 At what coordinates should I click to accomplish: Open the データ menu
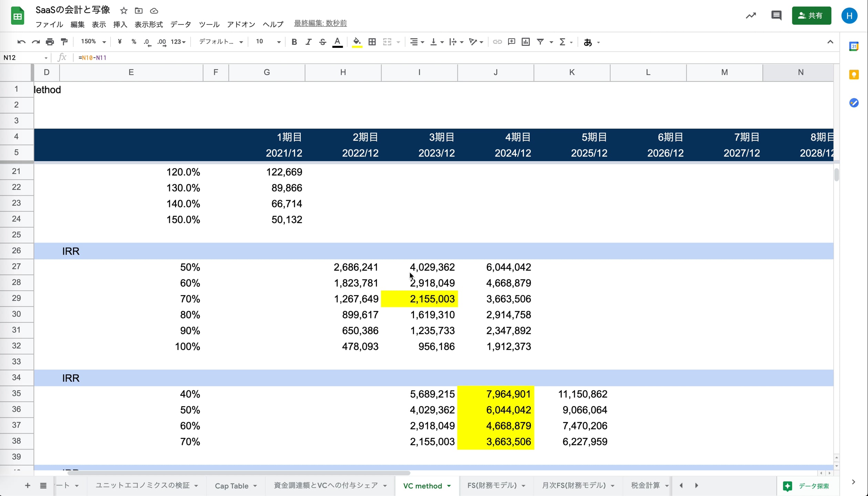click(x=180, y=24)
